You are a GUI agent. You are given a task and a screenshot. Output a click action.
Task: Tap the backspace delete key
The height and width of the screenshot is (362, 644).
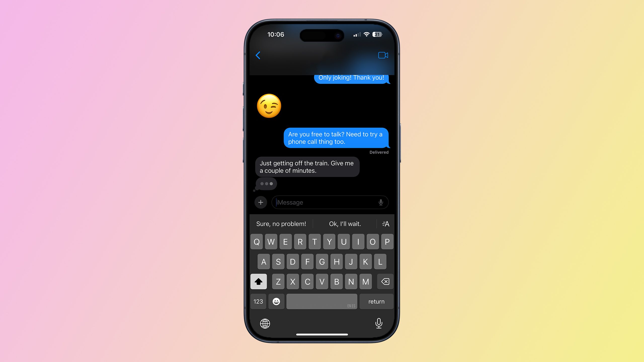point(384,282)
